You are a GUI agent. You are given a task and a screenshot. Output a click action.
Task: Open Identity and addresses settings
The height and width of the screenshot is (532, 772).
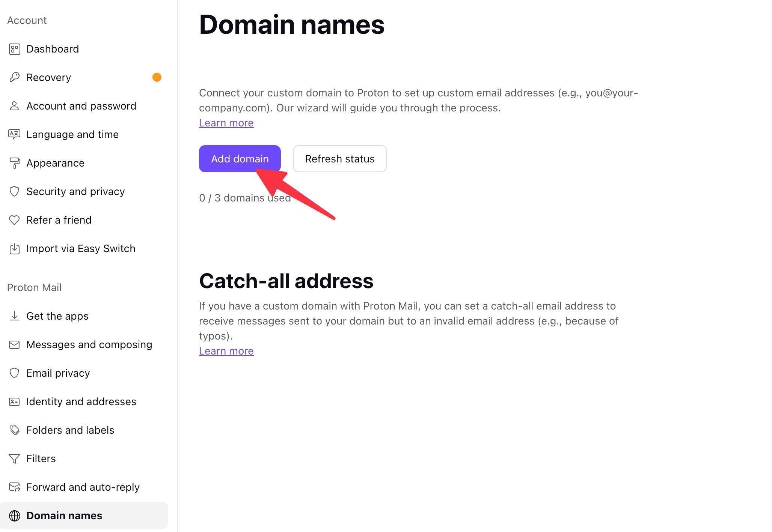[81, 401]
